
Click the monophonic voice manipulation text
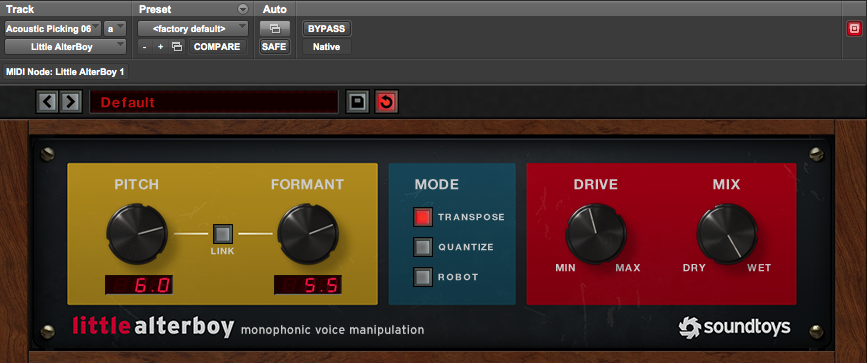333,330
